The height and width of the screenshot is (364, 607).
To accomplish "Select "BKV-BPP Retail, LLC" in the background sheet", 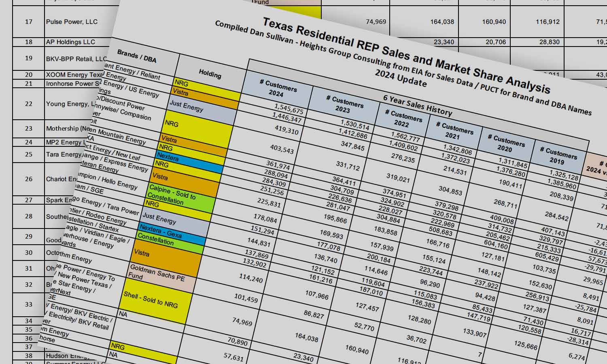I will point(76,59).
